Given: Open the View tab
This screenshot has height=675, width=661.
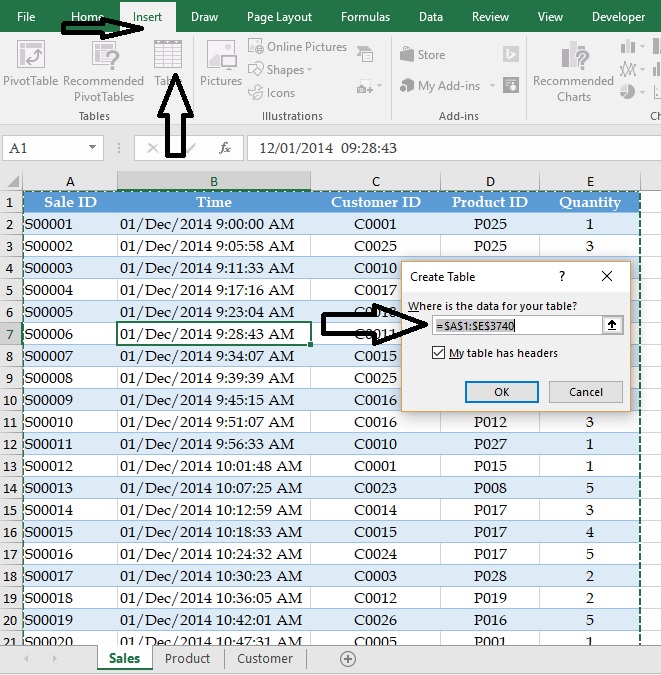Looking at the screenshot, I should [x=550, y=17].
